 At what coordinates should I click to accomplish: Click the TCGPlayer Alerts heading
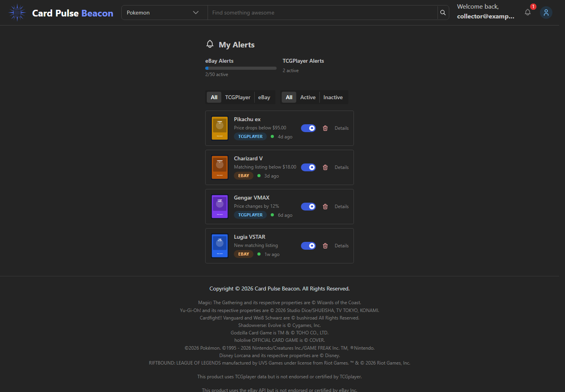coord(303,61)
